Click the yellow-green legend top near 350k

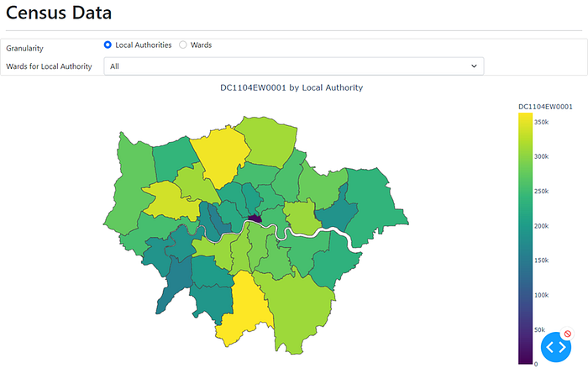tap(525, 121)
